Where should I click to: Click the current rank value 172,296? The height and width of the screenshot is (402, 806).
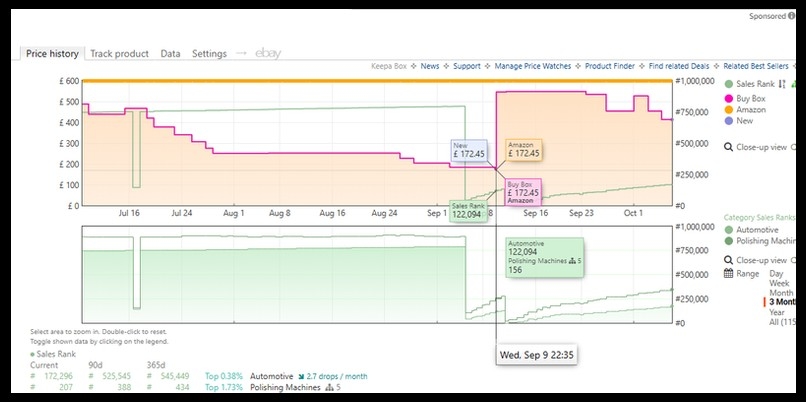coord(57,376)
